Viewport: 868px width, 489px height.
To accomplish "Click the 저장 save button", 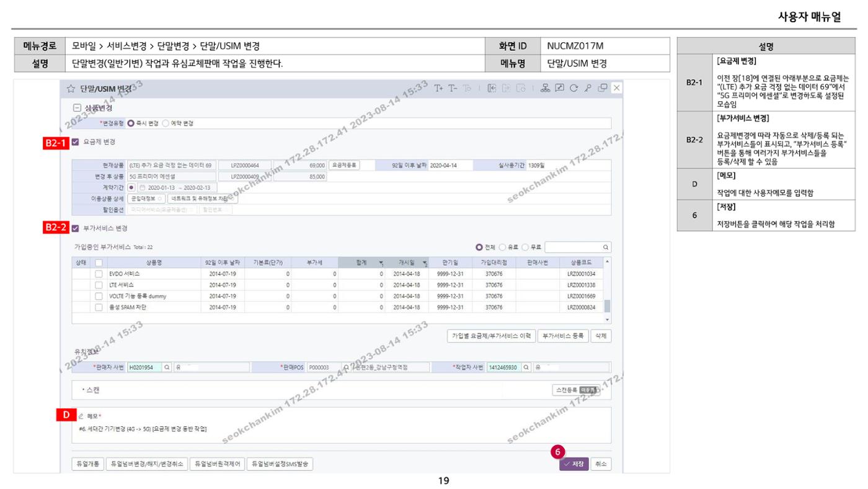I will point(573,464).
